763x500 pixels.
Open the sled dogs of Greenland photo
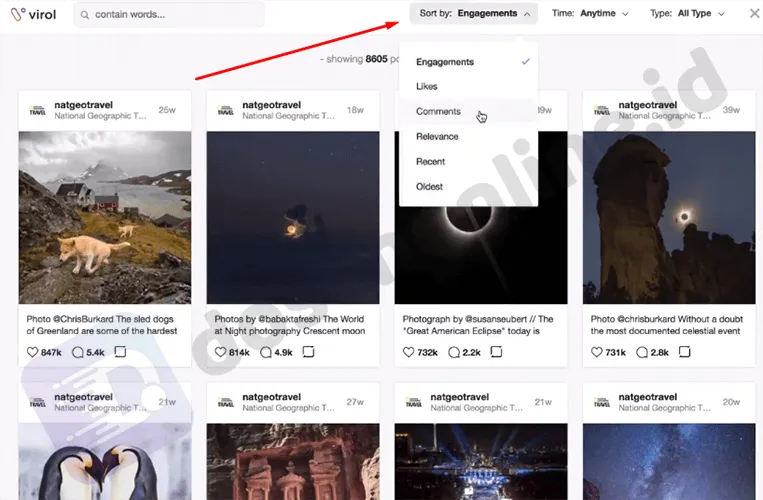coord(104,217)
